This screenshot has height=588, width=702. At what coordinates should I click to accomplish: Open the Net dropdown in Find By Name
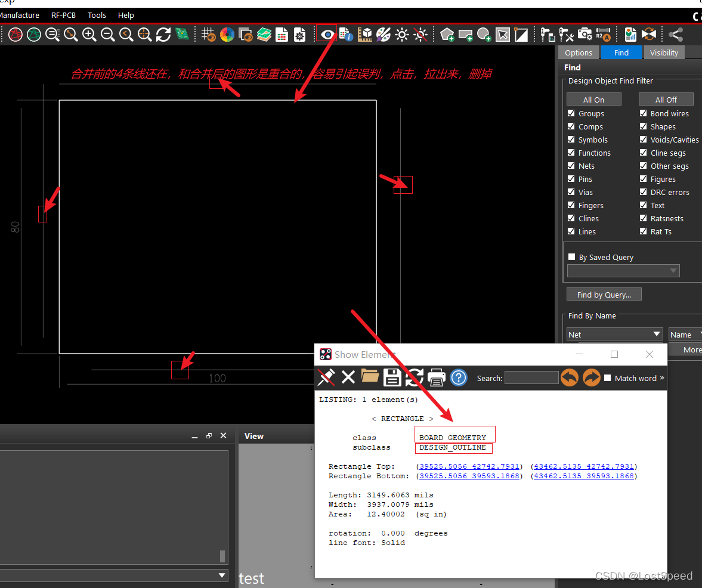click(614, 335)
